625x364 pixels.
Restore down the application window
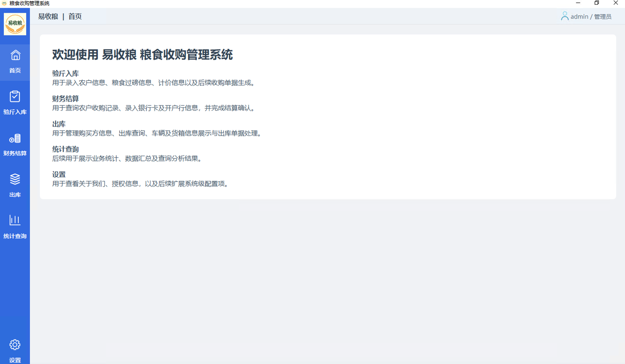(597, 3)
